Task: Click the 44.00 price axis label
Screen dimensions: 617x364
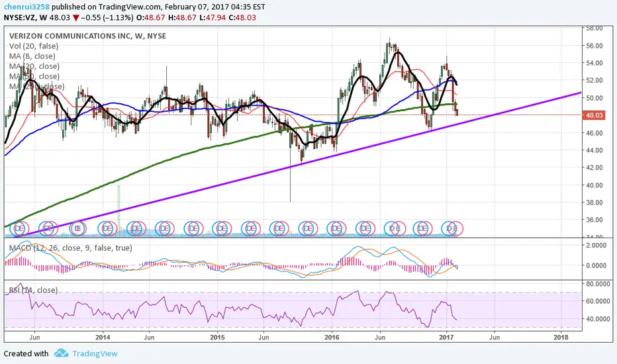Action: click(x=594, y=150)
